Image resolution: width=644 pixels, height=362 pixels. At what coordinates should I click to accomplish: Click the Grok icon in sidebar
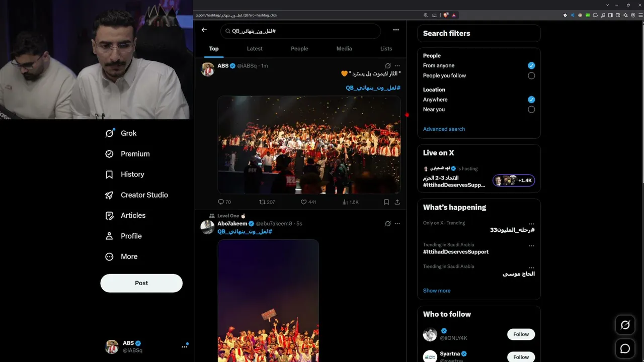[x=109, y=133]
